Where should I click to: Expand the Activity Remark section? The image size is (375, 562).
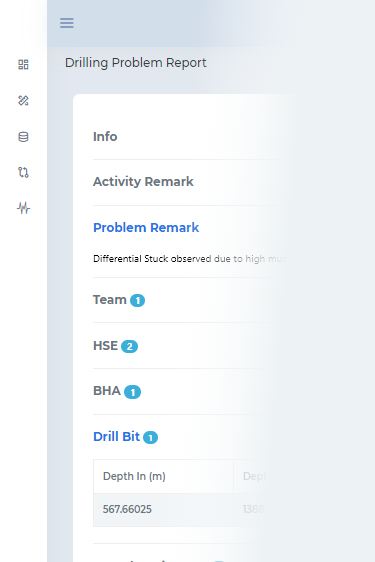coord(143,182)
